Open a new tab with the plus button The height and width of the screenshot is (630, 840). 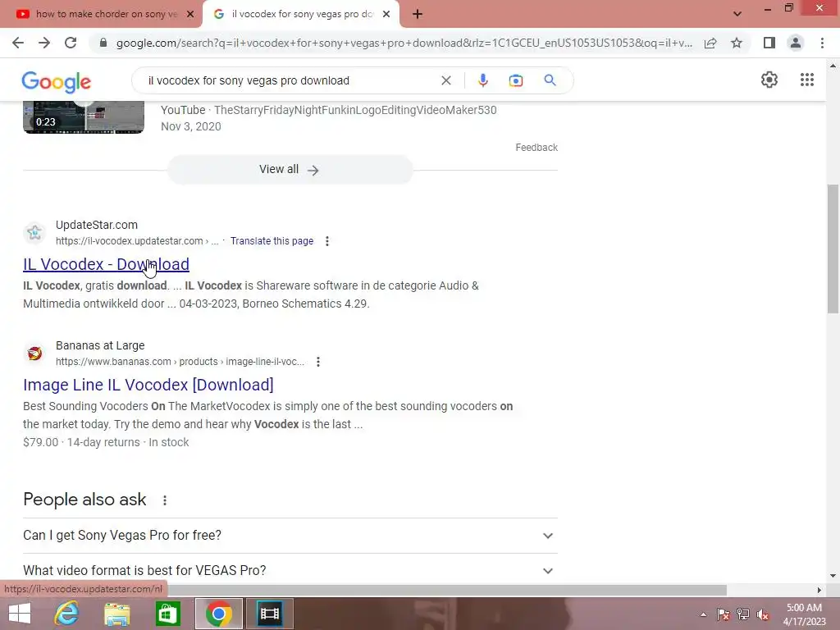coord(418,14)
